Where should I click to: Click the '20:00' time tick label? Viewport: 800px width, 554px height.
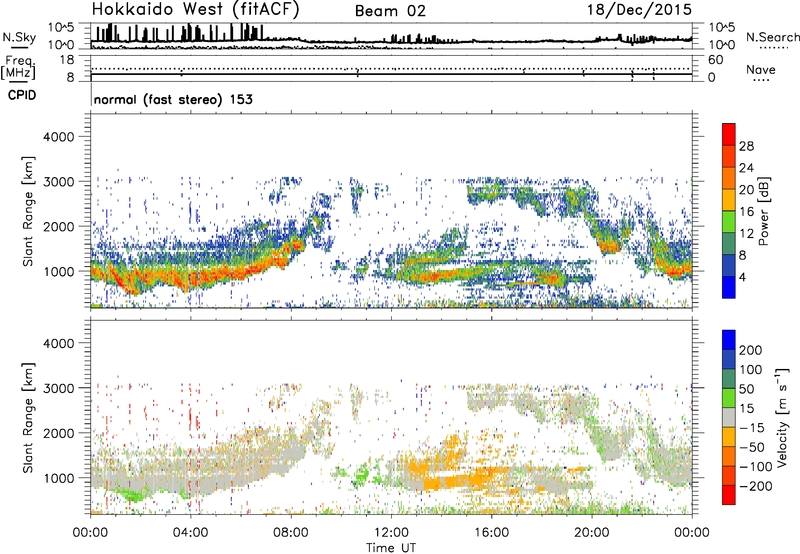point(592,533)
